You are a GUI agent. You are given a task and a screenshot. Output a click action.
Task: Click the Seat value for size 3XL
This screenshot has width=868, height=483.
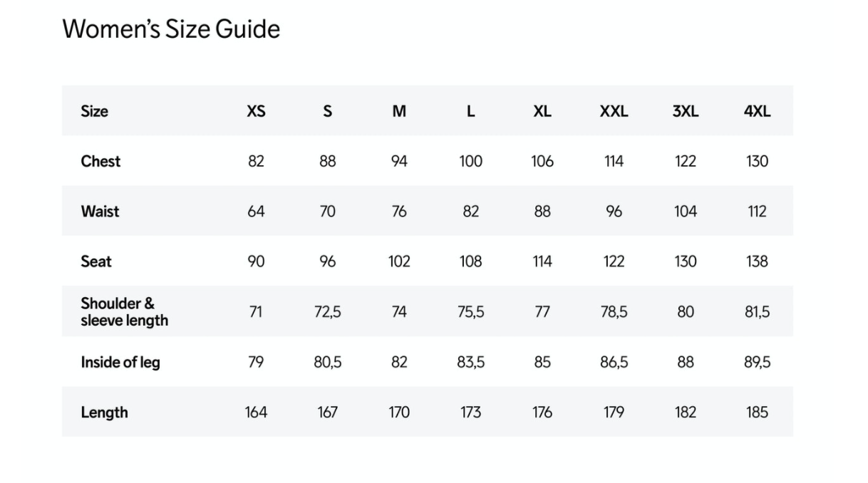(686, 261)
